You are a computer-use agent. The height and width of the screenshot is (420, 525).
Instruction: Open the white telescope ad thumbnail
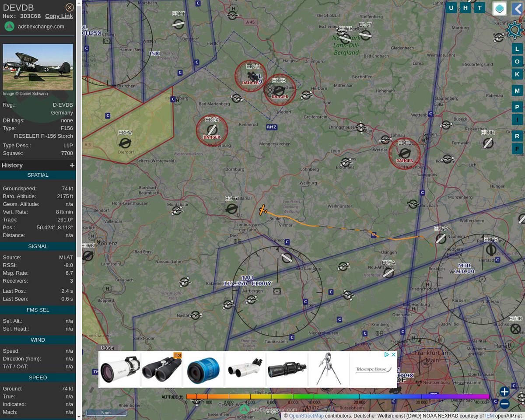tap(120, 370)
